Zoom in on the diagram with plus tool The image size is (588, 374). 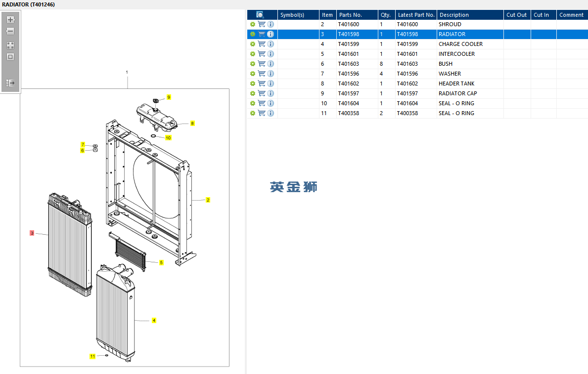(10, 19)
